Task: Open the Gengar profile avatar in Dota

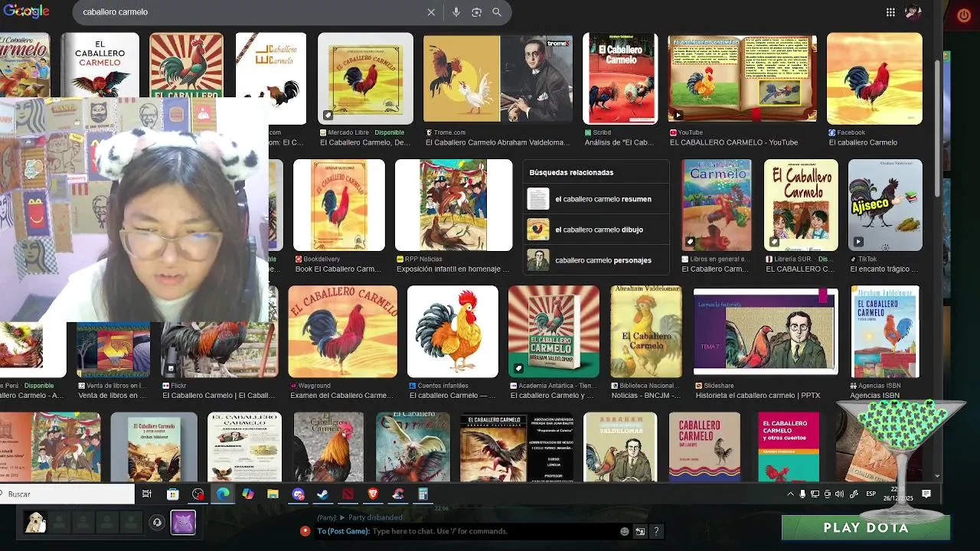Action: pyautogui.click(x=183, y=523)
